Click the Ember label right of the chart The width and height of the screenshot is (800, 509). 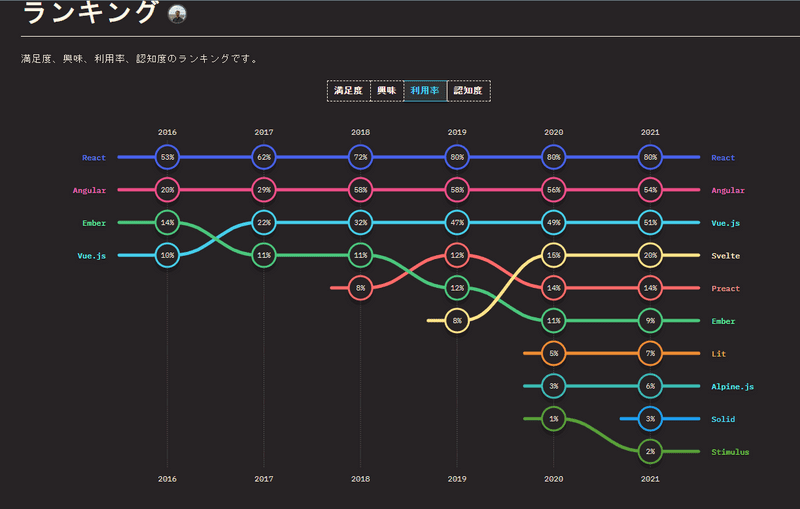tap(723, 321)
